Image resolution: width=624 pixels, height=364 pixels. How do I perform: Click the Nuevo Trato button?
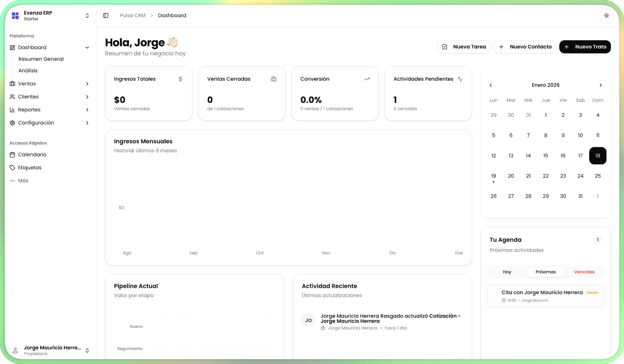pyautogui.click(x=585, y=47)
